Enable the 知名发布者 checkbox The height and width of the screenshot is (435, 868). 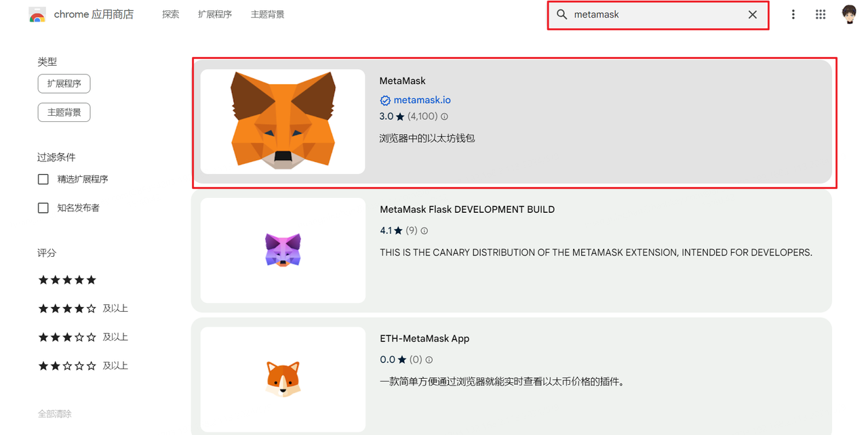43,208
